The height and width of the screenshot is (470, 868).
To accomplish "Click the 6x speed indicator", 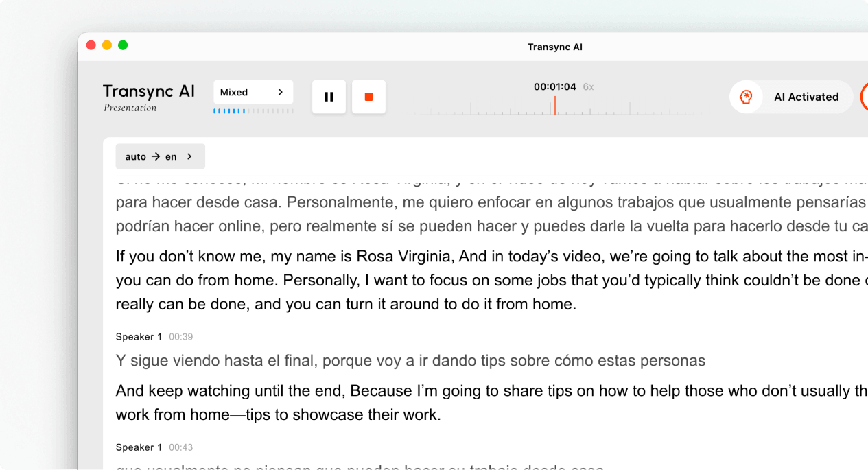I will click(x=588, y=87).
